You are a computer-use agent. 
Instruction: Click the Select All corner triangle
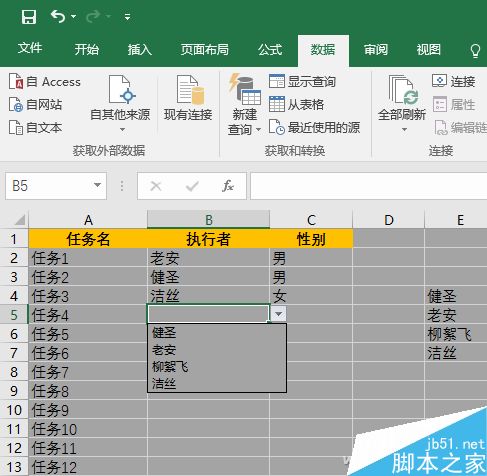pos(19,220)
